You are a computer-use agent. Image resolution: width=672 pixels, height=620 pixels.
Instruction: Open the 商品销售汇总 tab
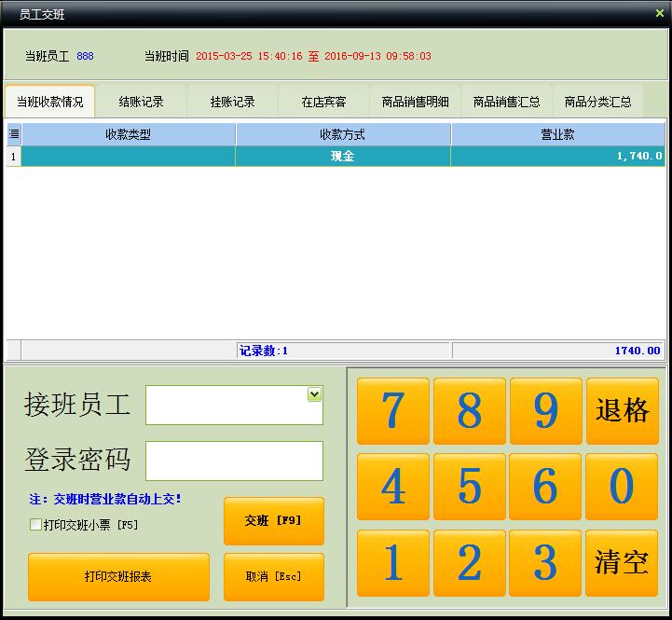pos(506,102)
